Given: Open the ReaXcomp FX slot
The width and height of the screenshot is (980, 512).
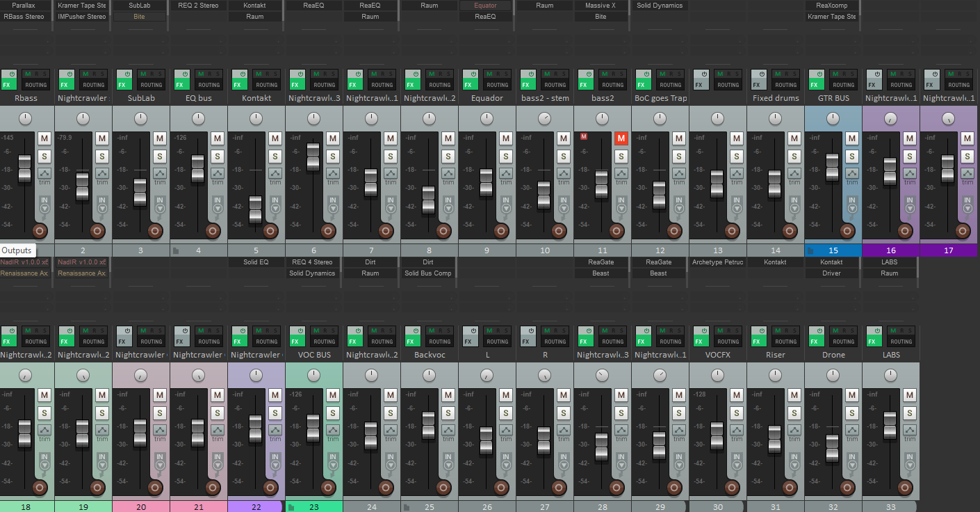Looking at the screenshot, I should click(x=832, y=6).
